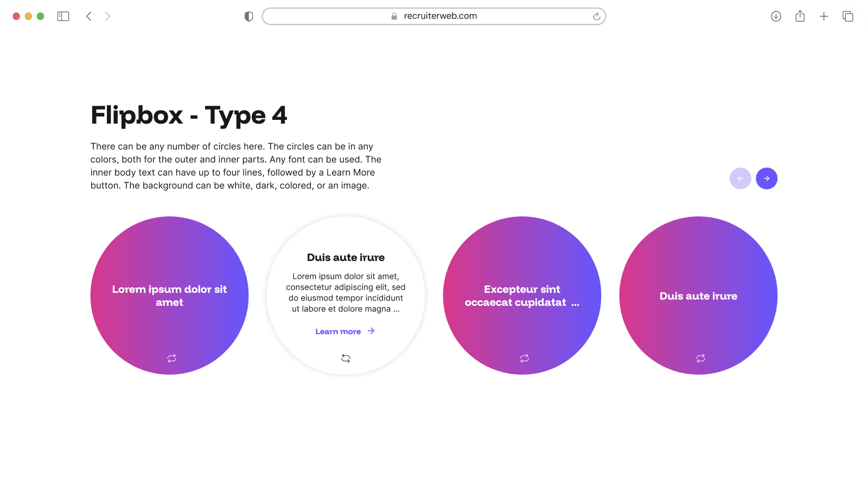Click the "Flipbox - Type 4" heading
Image resolution: width=868 pixels, height=486 pixels.
[x=189, y=115]
